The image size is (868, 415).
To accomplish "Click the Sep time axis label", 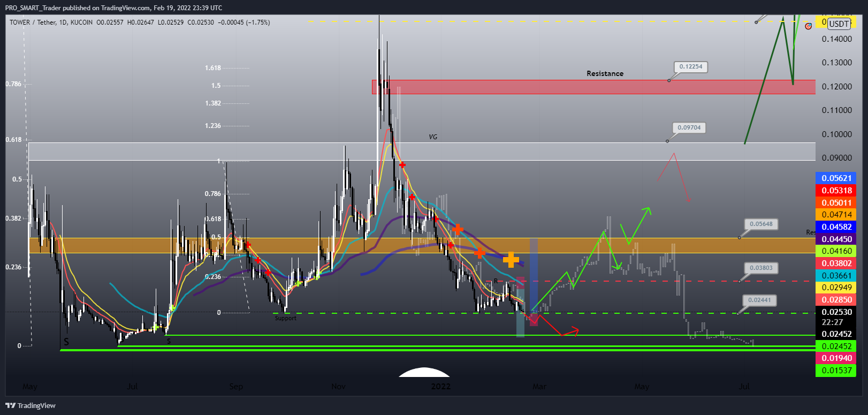I will point(236,387).
